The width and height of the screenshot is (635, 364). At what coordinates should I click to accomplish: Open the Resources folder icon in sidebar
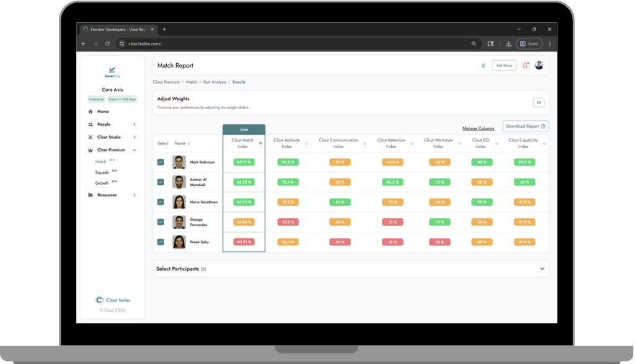point(90,195)
